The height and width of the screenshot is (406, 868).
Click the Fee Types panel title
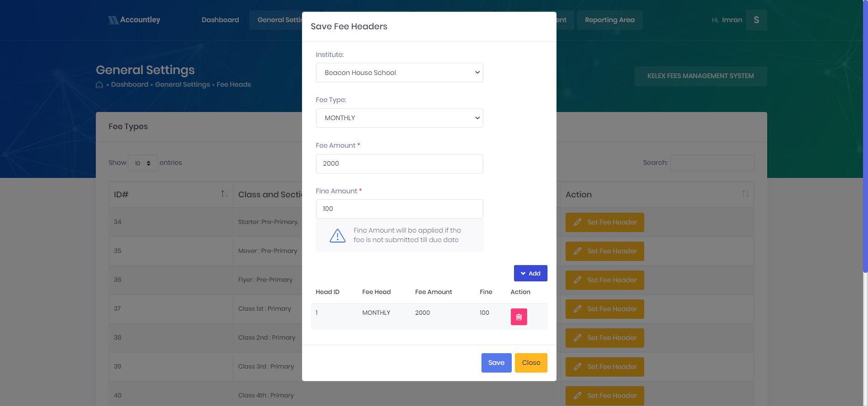click(x=128, y=126)
